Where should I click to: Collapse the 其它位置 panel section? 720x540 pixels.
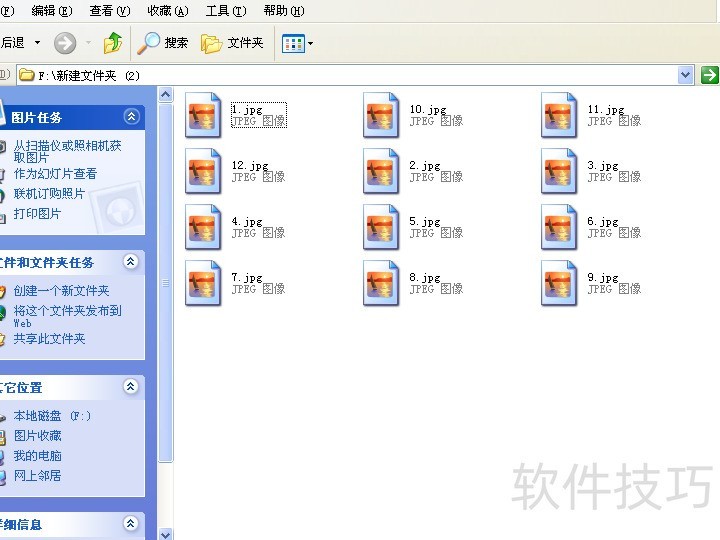[131, 387]
